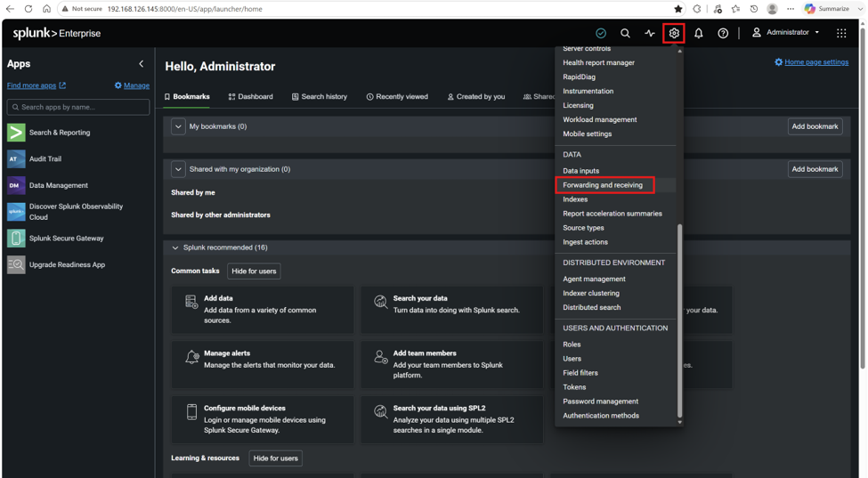Open the Search & Reporting app icon

pyautogui.click(x=16, y=133)
